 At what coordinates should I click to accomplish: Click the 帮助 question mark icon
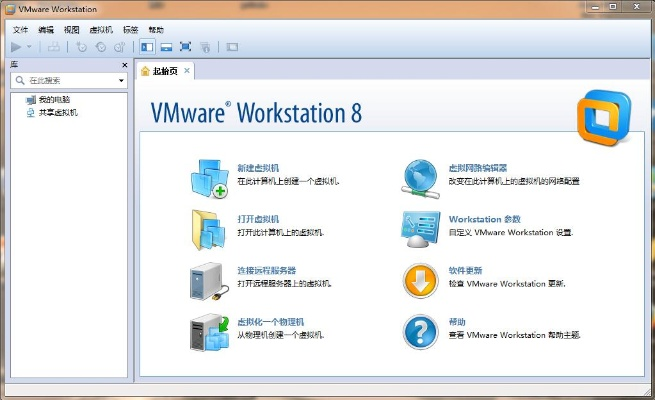(x=421, y=332)
